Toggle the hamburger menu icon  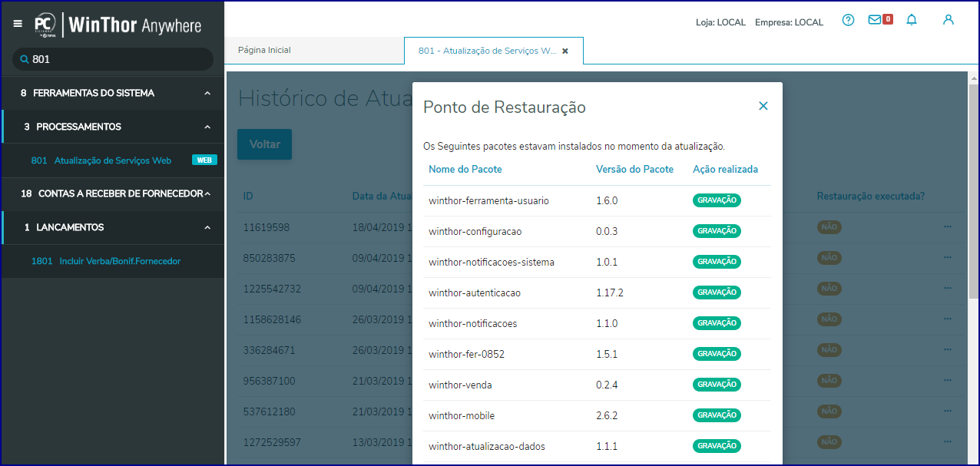[18, 24]
